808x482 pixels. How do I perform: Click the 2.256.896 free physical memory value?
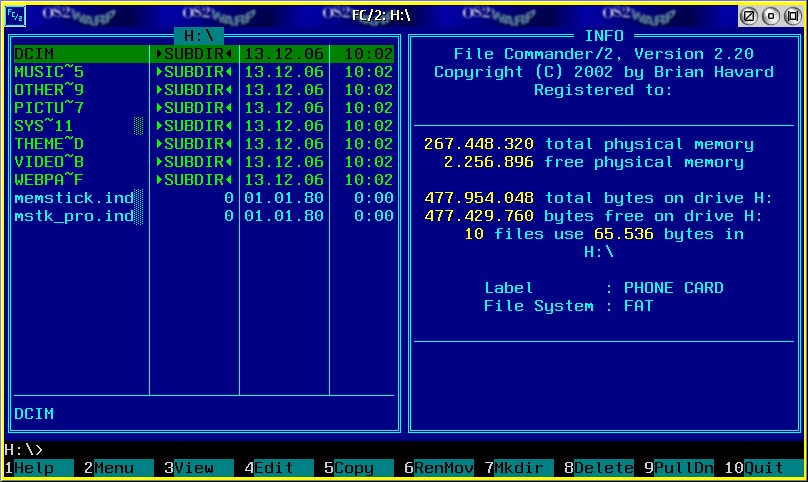coord(489,162)
